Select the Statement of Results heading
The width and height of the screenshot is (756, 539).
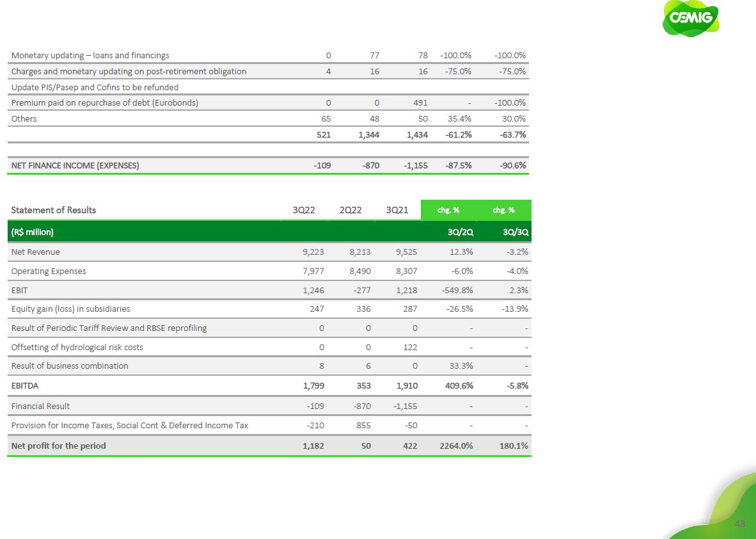(54, 210)
